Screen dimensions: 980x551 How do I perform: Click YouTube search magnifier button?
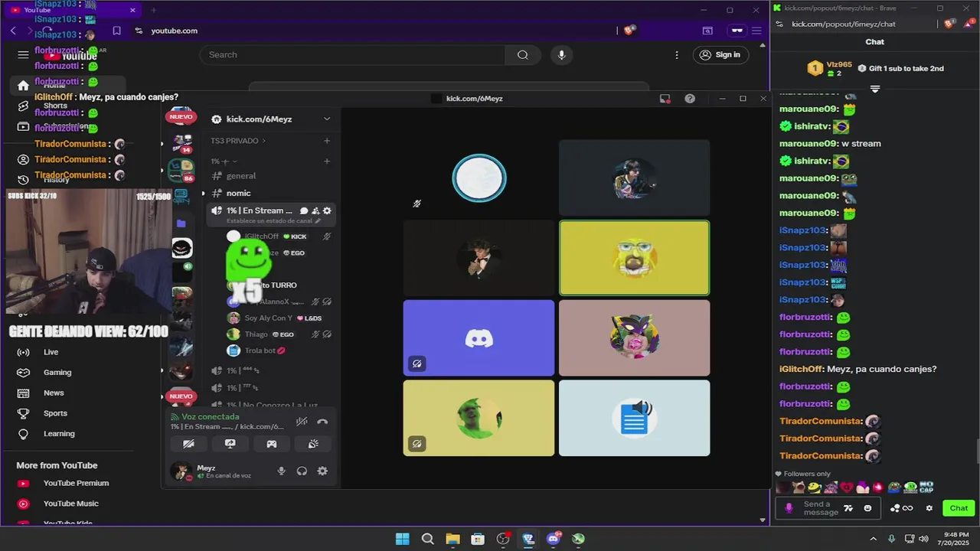coord(523,54)
